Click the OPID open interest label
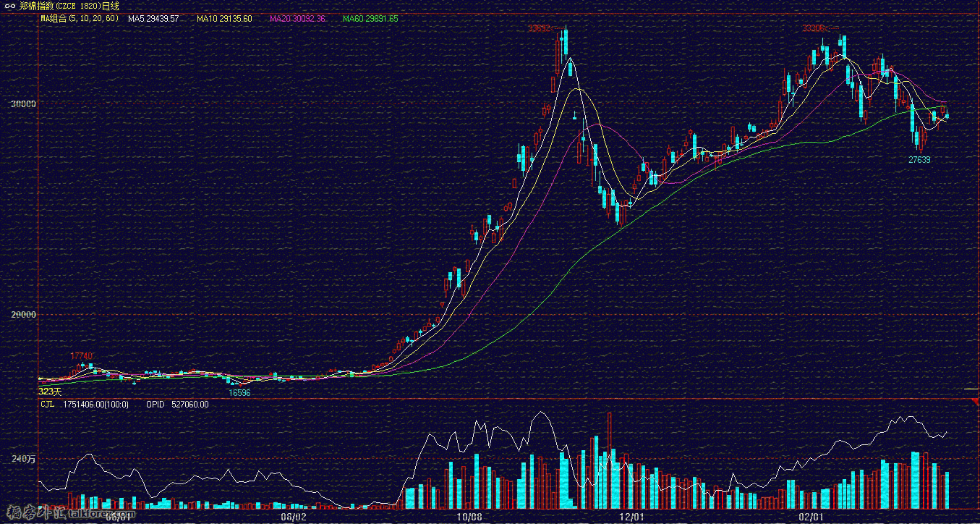980x524 pixels. click(155, 405)
